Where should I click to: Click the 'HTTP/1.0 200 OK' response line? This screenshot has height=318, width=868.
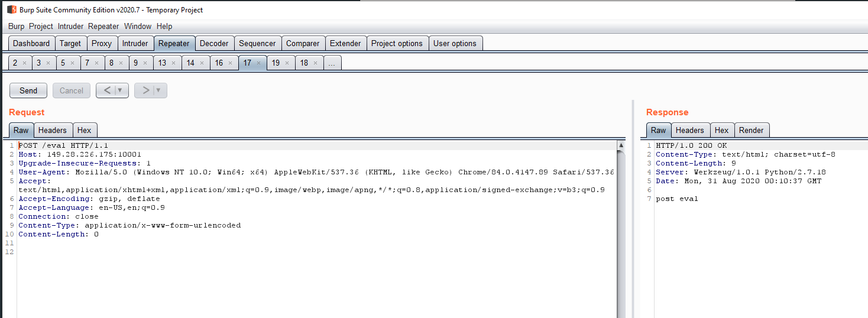[691, 145]
